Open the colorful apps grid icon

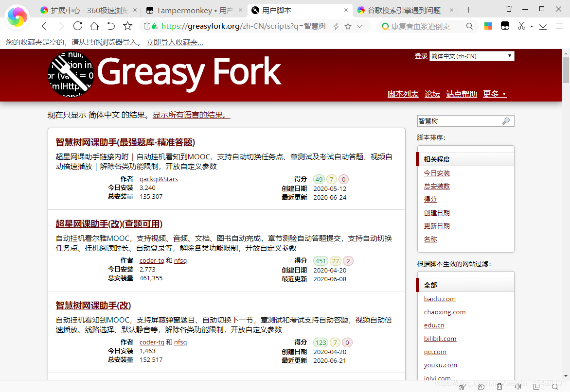488,26
